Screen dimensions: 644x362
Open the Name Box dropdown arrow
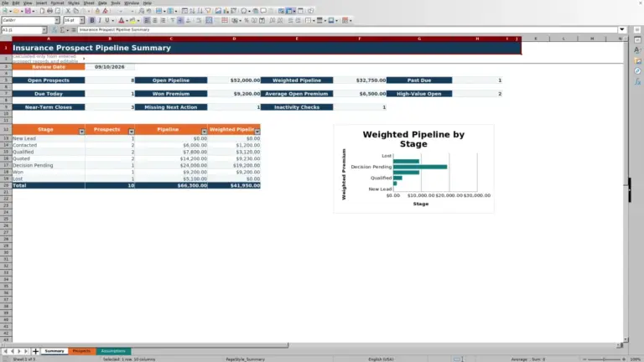pos(44,29)
